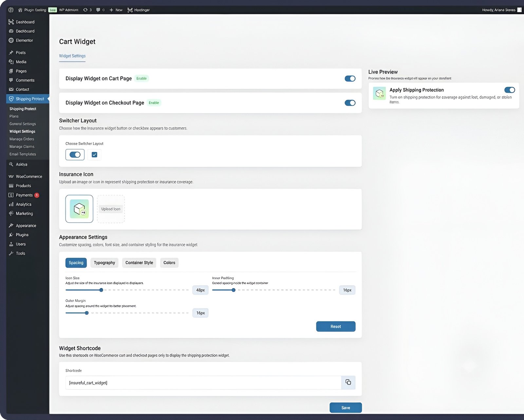Click the Reset button
Screen dimensions: 524x420
(336, 326)
